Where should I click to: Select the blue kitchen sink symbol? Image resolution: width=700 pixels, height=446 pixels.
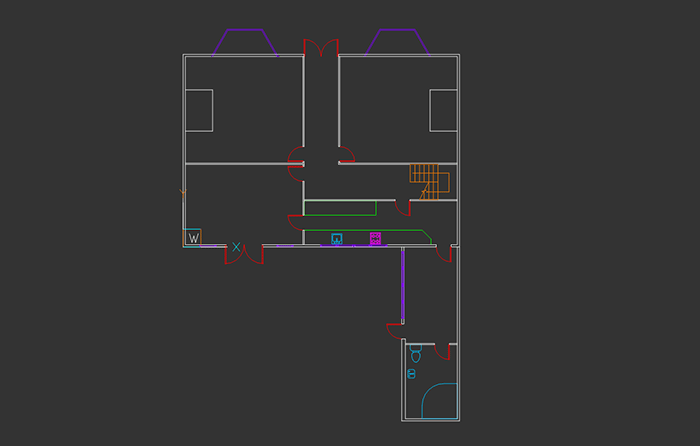click(x=337, y=238)
